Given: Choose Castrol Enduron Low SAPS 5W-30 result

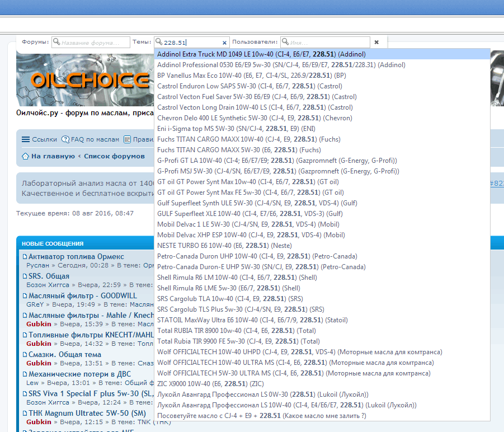Looking at the screenshot, I should (322, 86).
